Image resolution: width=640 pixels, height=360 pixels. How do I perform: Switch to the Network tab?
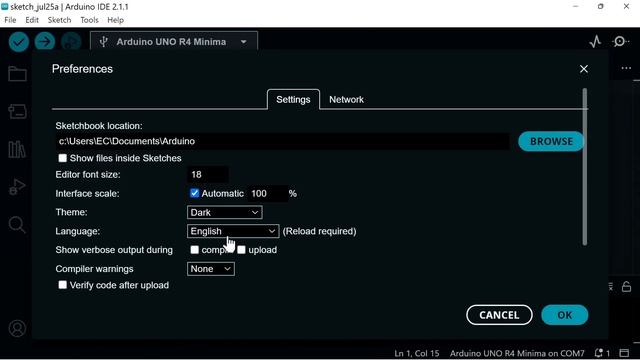click(x=346, y=100)
